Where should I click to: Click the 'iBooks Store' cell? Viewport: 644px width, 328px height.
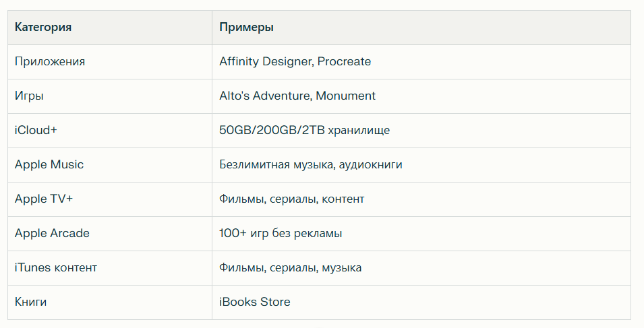point(421,302)
